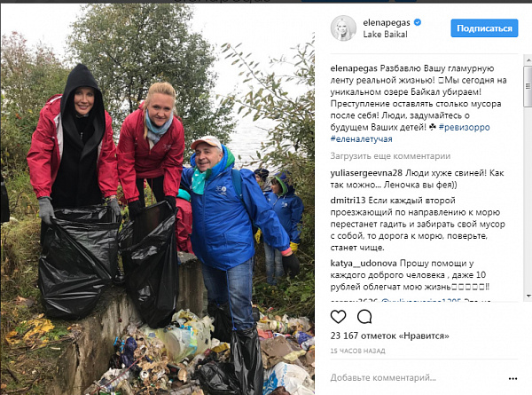
Task: Load more comments via Загрузить еще комментарии
Action: click(x=390, y=156)
